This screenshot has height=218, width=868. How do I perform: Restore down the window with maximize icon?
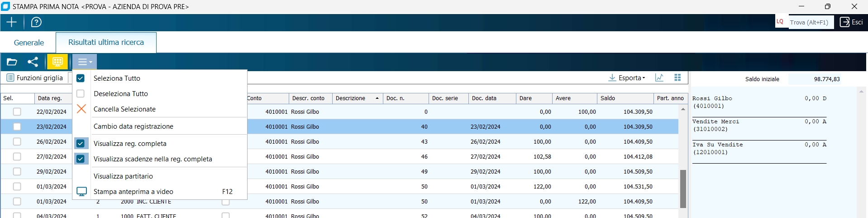pyautogui.click(x=828, y=6)
